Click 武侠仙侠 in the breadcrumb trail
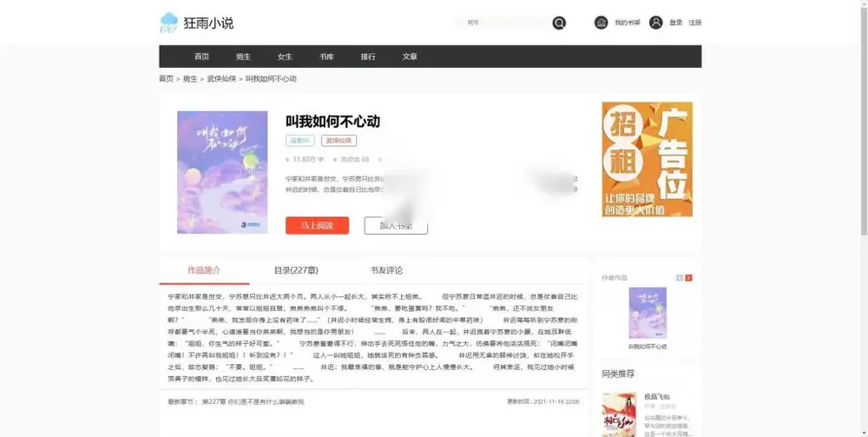 [221, 79]
